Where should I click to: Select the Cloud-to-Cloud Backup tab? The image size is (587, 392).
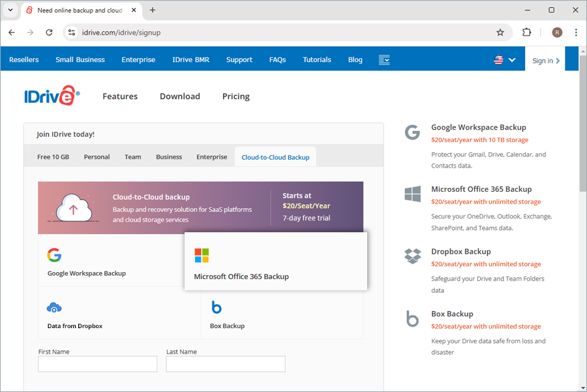(275, 158)
